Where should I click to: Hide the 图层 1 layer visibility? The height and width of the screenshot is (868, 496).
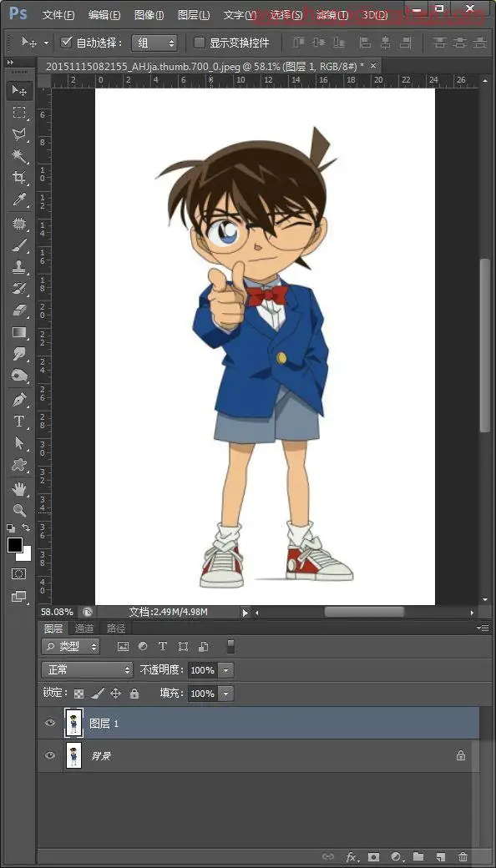pyautogui.click(x=50, y=723)
